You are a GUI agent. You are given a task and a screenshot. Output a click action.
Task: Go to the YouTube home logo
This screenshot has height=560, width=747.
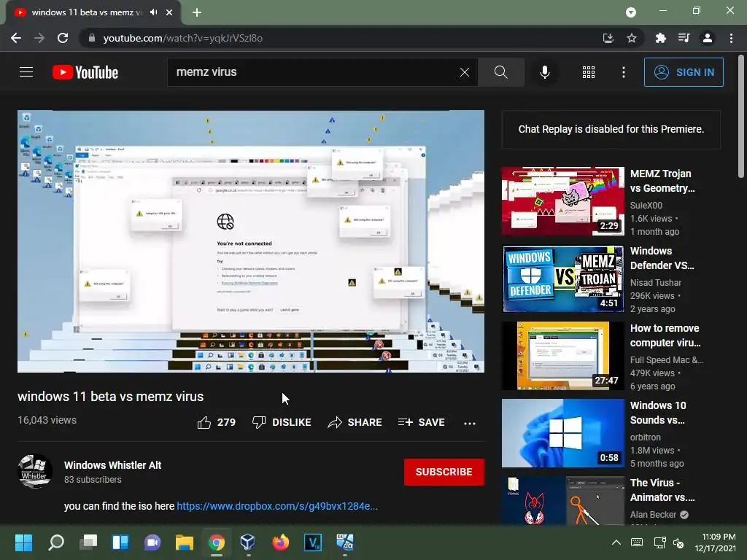pyautogui.click(x=85, y=72)
